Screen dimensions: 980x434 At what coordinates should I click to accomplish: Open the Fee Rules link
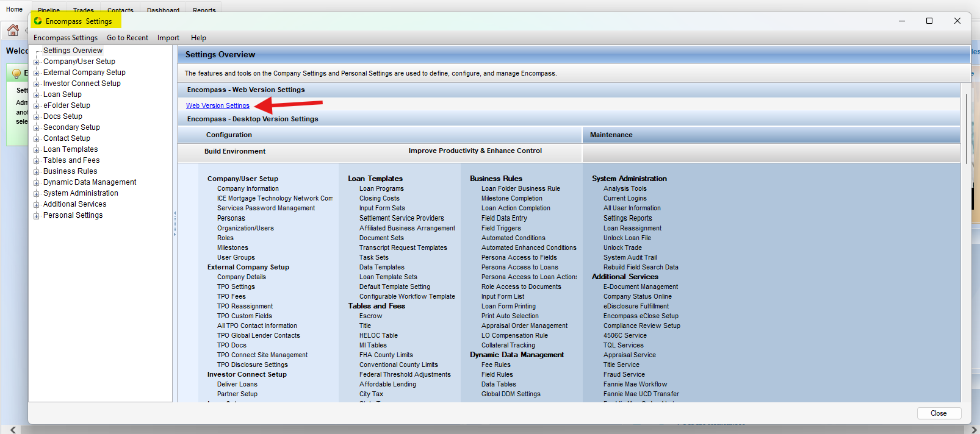point(496,365)
